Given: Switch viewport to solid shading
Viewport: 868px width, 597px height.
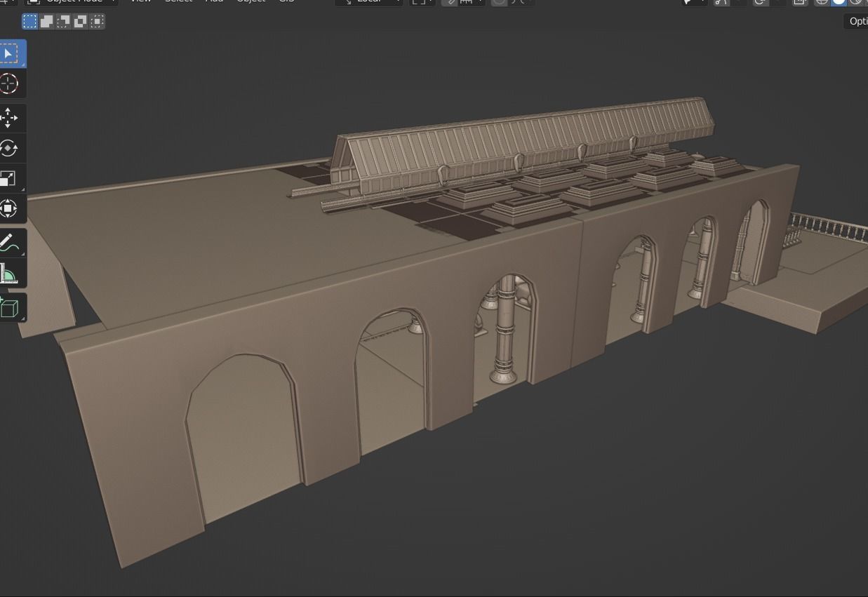Looking at the screenshot, I should point(839,2).
